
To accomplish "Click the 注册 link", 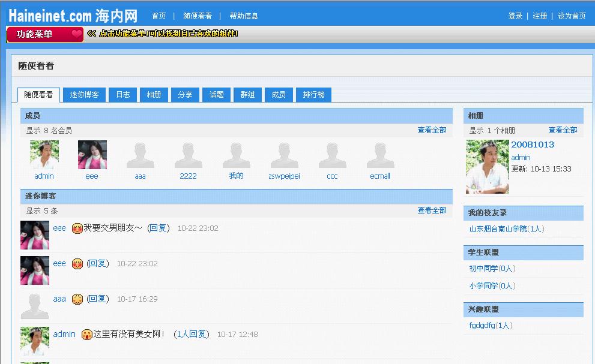I will pos(540,16).
